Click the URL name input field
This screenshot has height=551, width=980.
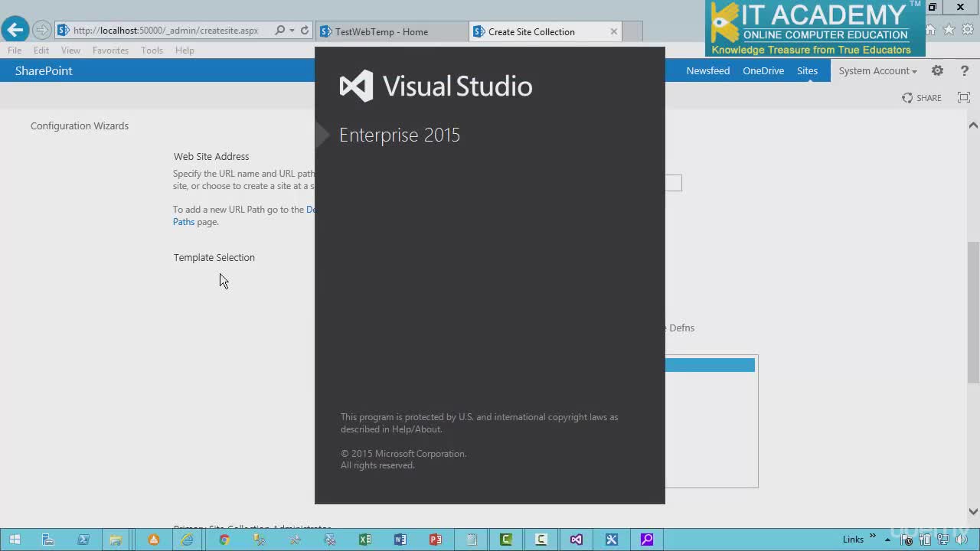tap(673, 183)
